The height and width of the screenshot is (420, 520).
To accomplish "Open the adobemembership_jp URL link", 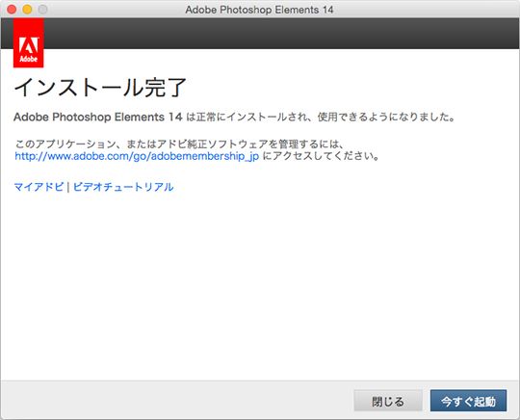I will pyautogui.click(x=137, y=156).
